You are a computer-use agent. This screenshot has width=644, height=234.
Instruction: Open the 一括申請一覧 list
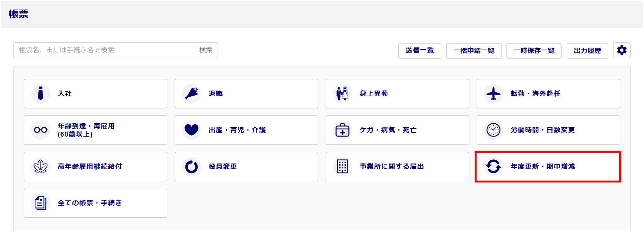point(474,51)
